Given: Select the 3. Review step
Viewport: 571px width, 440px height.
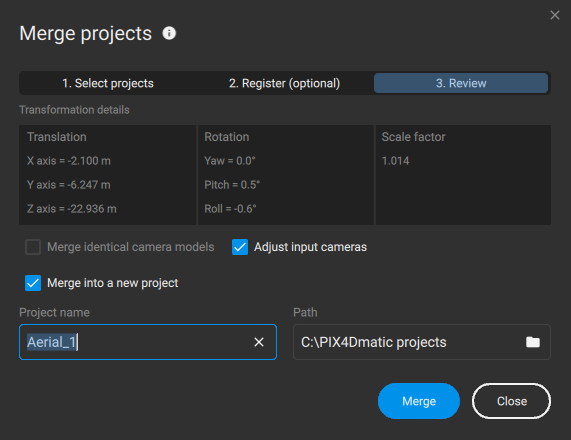Looking at the screenshot, I should click(x=461, y=83).
